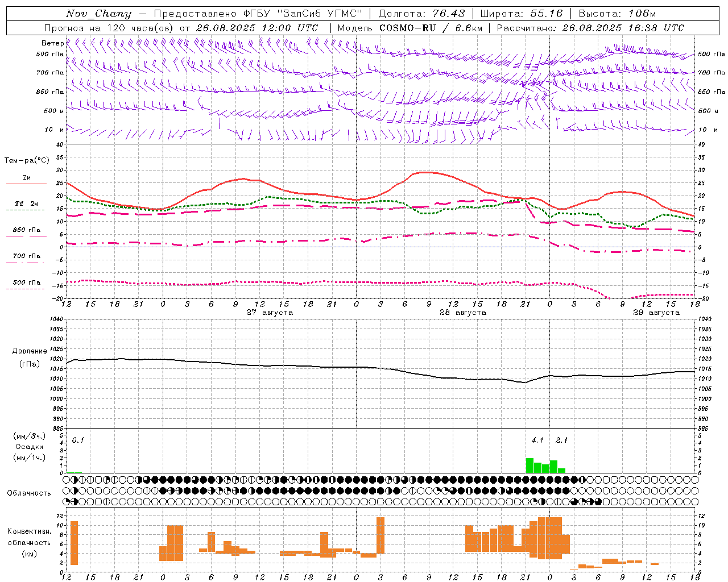Click the 'Высота: 106м' header value
Screen dimensions: 728x582
[x=617, y=14]
